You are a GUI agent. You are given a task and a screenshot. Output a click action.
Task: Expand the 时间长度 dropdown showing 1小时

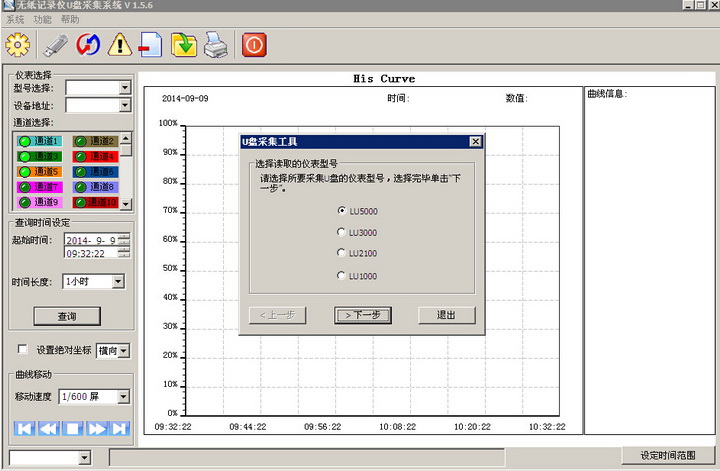coord(118,282)
